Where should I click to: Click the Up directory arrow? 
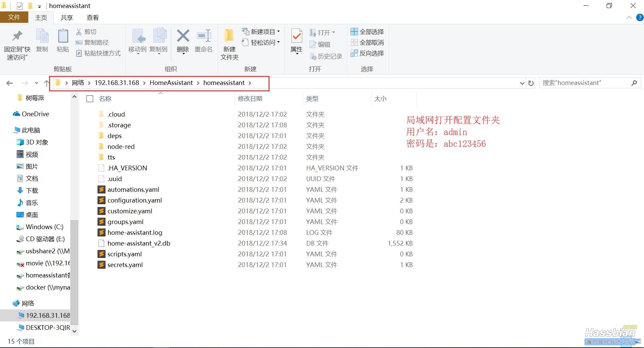click(x=47, y=83)
